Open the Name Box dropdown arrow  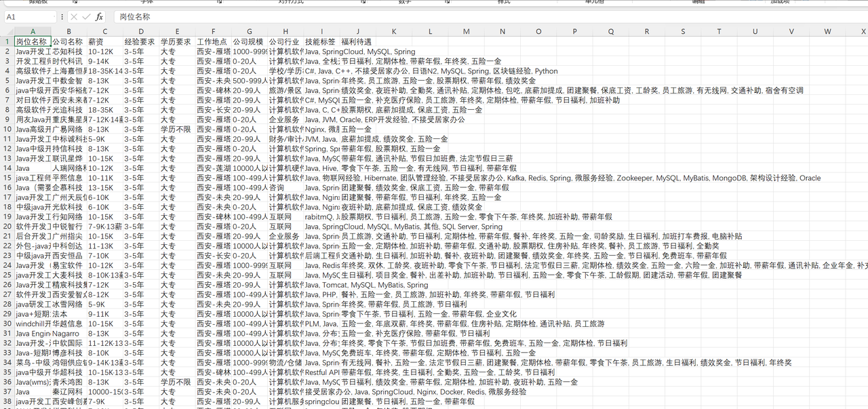click(54, 17)
